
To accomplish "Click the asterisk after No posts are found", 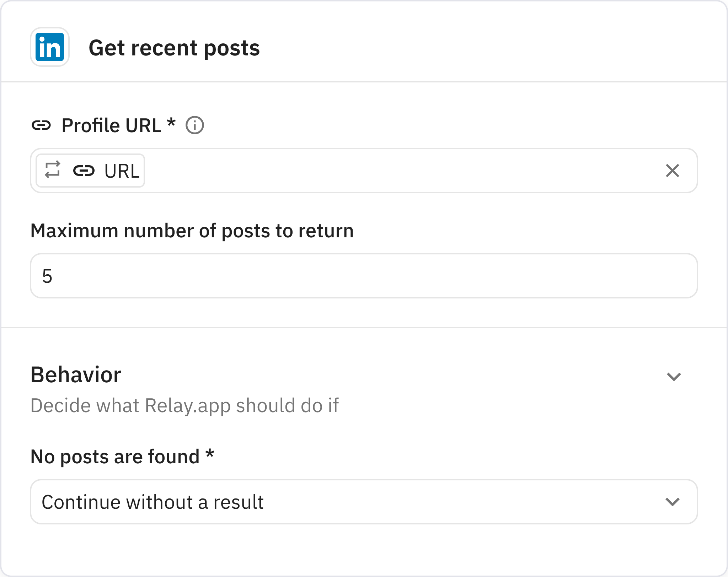I will pos(210,454).
